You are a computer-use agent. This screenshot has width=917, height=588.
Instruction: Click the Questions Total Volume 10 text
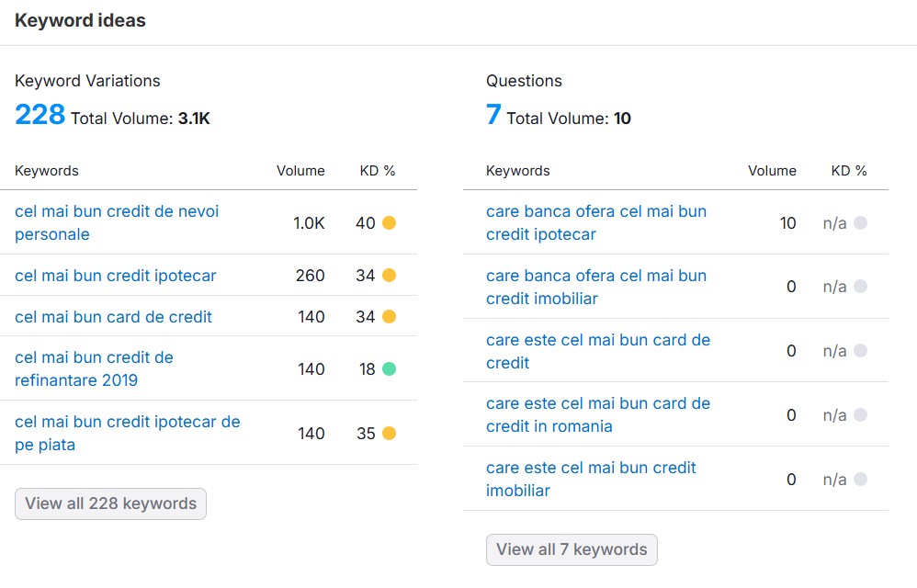(x=569, y=119)
